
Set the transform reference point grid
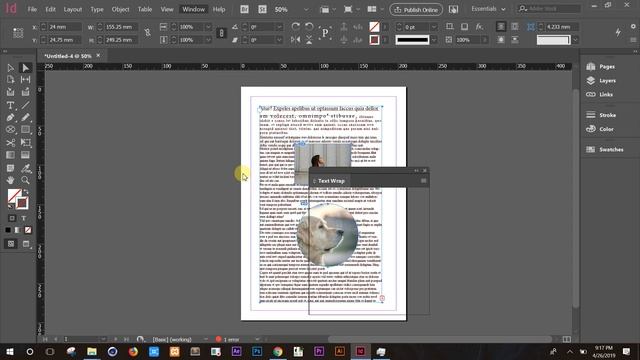[18, 33]
